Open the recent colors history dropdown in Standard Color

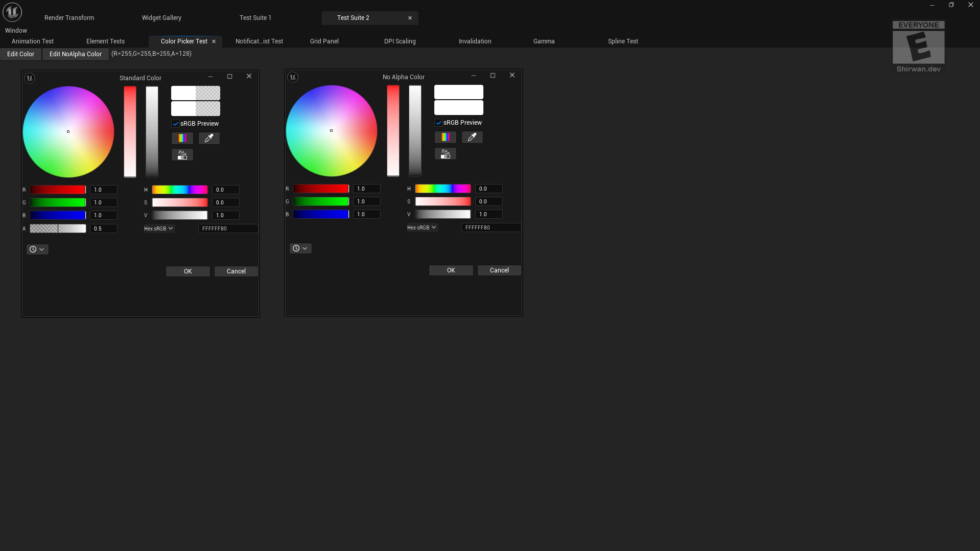(37, 249)
